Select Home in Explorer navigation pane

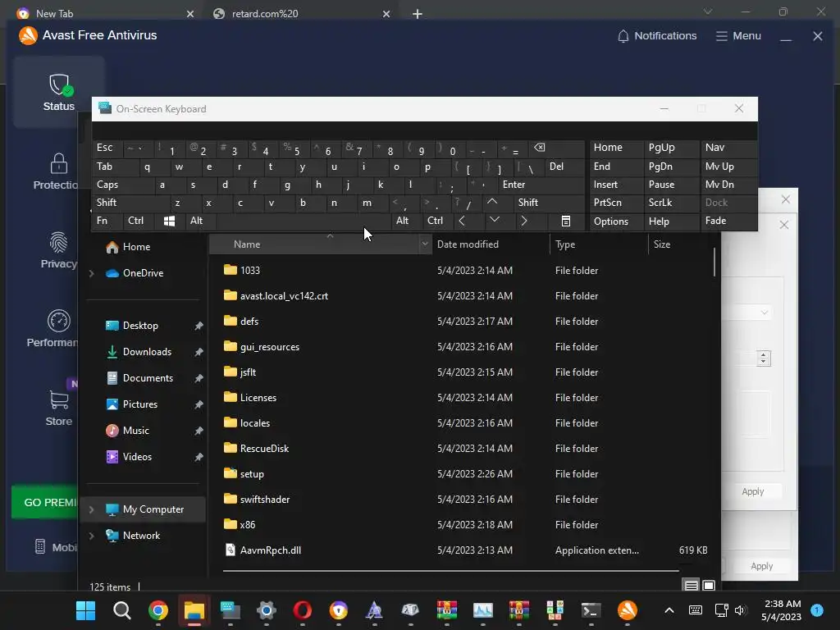[x=136, y=247]
